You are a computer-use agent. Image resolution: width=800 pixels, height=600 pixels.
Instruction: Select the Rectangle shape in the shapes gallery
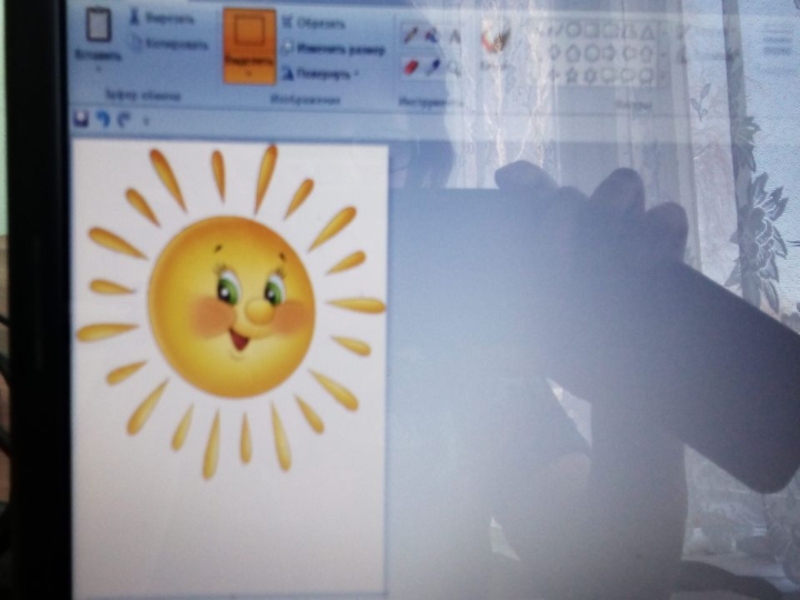pyautogui.click(x=591, y=31)
